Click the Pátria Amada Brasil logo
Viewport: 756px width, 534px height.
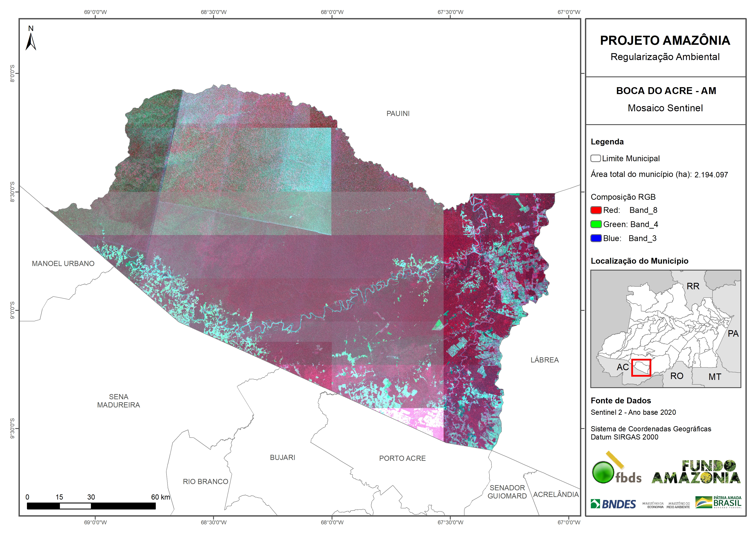click(719, 502)
